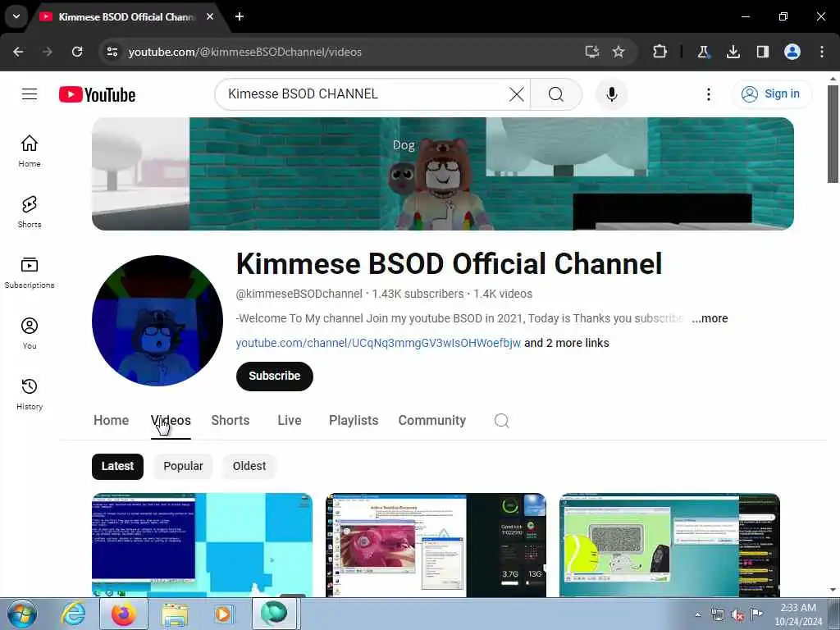Switch to the channel Live tab

290,421
